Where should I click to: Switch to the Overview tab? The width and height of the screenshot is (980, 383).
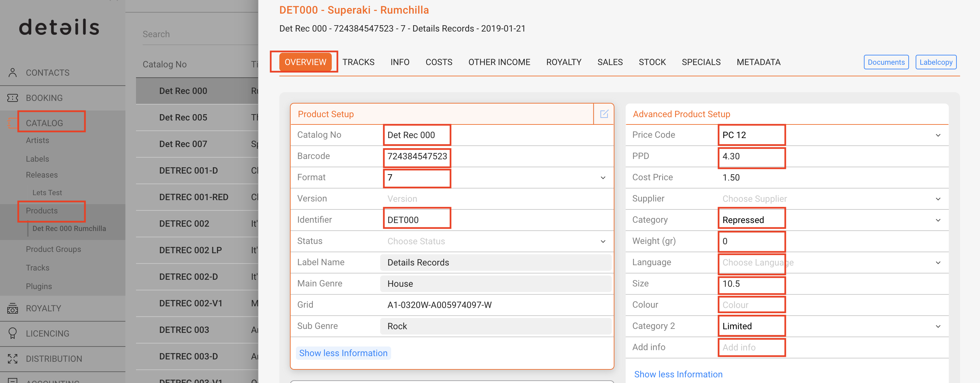click(305, 62)
